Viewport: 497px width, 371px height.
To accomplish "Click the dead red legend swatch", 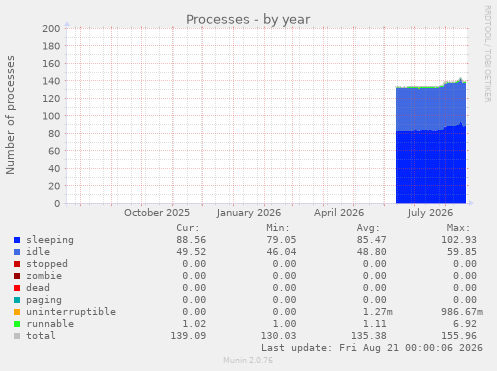I will tap(17, 288).
